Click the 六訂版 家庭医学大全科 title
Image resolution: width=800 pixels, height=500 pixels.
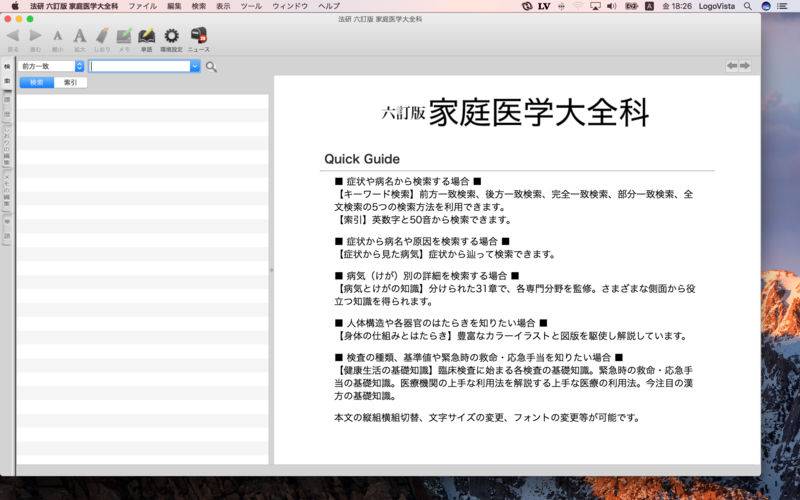coord(515,112)
